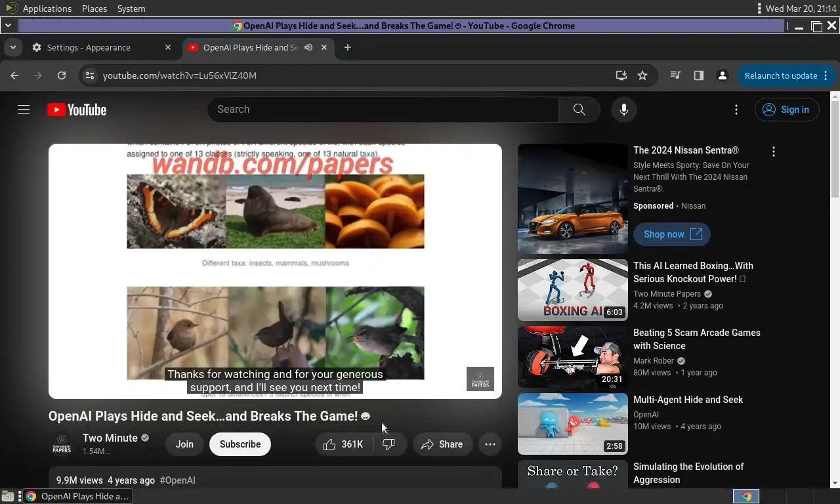Screen dimensions: 840x504
Task: Open Multi-Agent Hide and Seek thumbnail
Action: 572,424
